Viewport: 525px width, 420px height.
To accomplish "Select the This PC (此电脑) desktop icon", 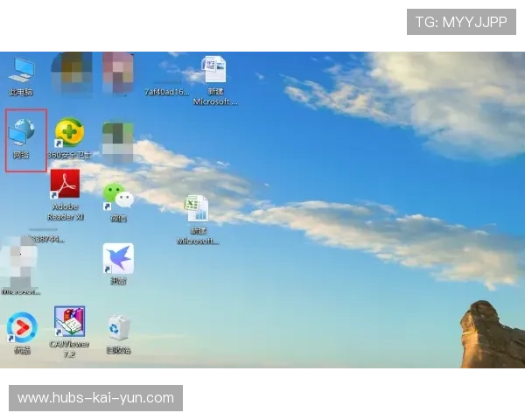I will [21, 72].
